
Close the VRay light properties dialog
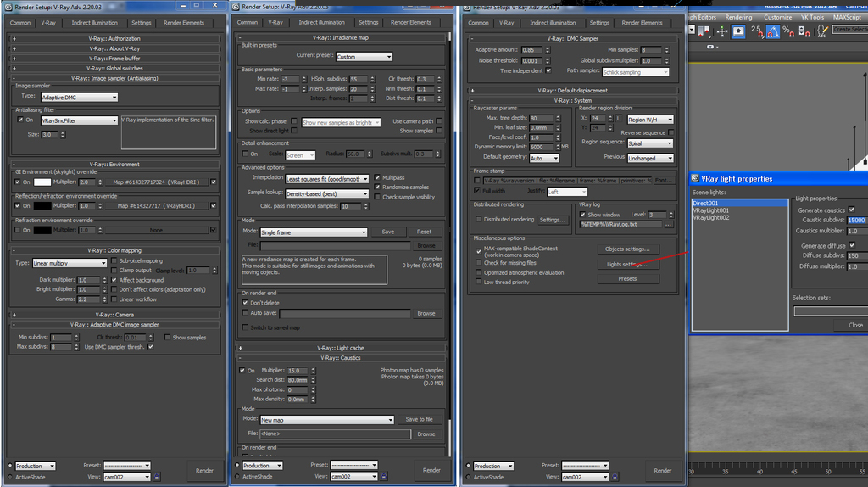854,325
